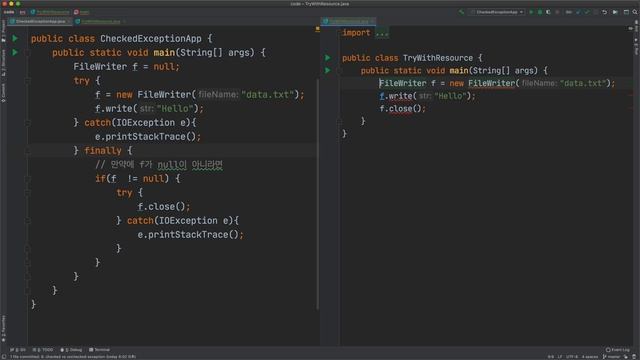Click class name CheckedExceptionApp in left editor
Screen dimensions: 640x360
tap(151, 39)
